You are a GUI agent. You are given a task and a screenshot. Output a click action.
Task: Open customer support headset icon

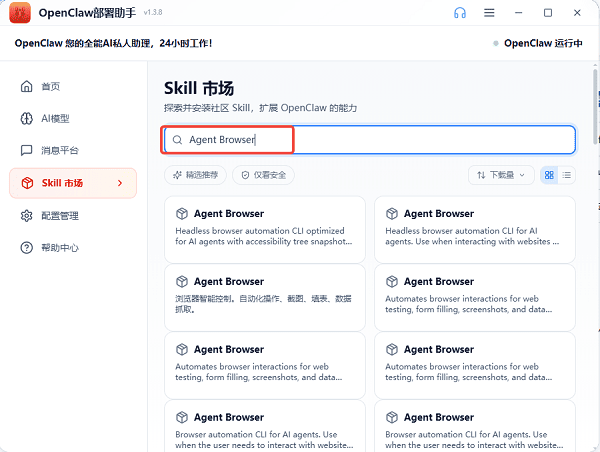(460, 13)
